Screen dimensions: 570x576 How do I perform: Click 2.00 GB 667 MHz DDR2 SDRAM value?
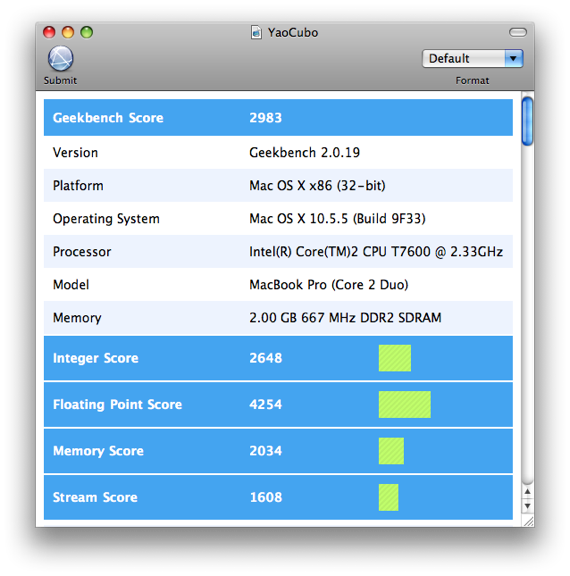345,318
